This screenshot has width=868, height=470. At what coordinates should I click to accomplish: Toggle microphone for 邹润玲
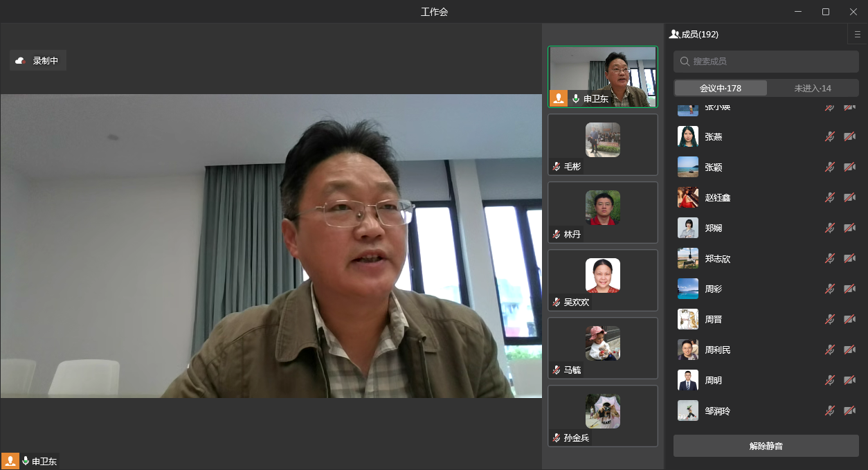point(829,410)
